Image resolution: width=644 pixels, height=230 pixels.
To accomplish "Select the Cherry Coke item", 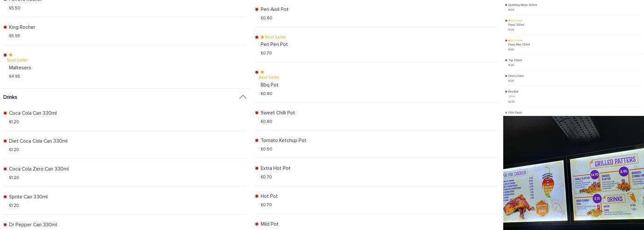I will tap(516, 76).
